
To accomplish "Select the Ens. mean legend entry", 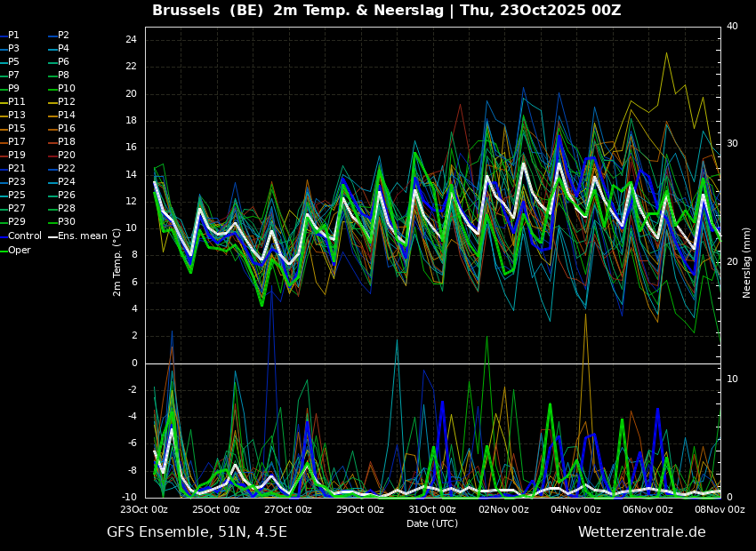I will click(x=78, y=236).
